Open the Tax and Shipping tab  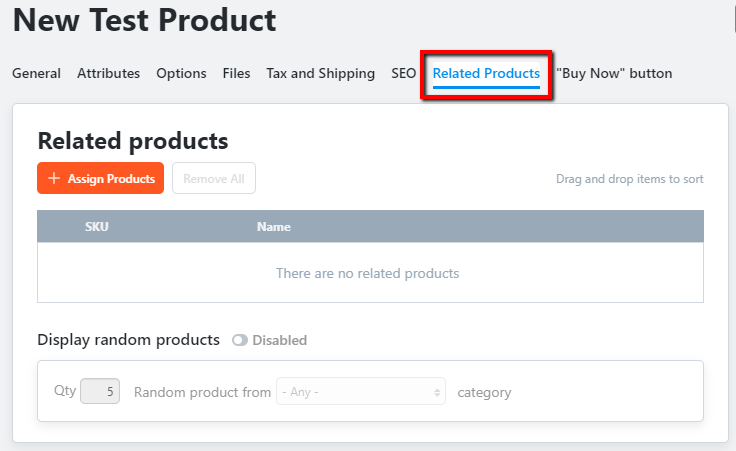coord(321,73)
